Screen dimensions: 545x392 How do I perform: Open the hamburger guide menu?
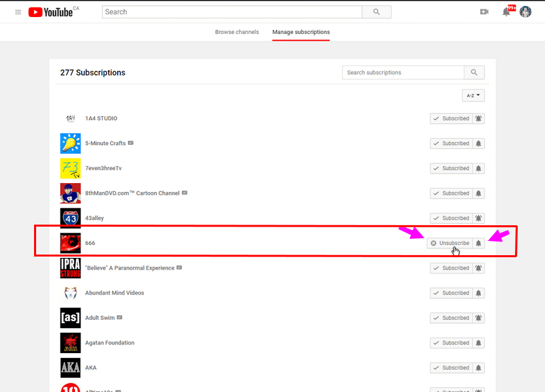[x=18, y=12]
